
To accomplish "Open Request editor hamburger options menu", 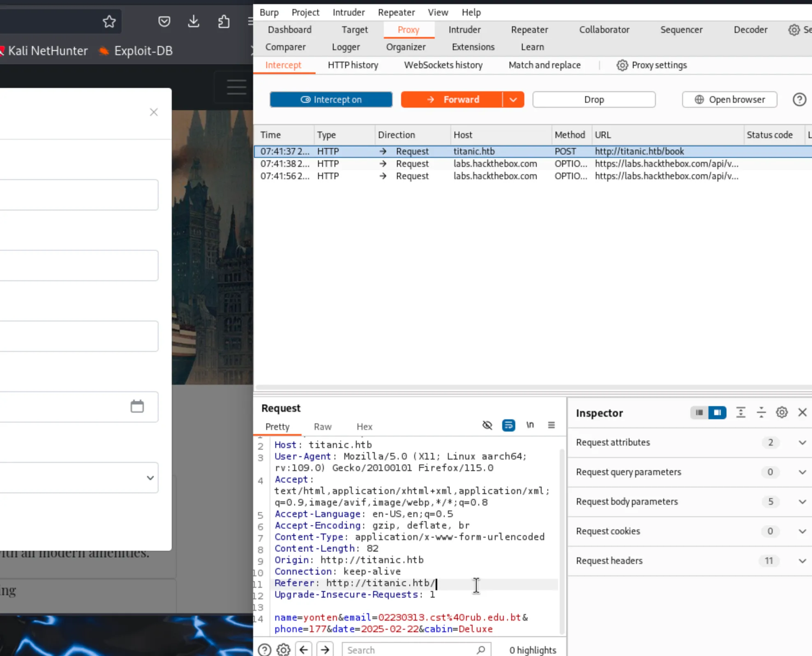I will (x=551, y=425).
